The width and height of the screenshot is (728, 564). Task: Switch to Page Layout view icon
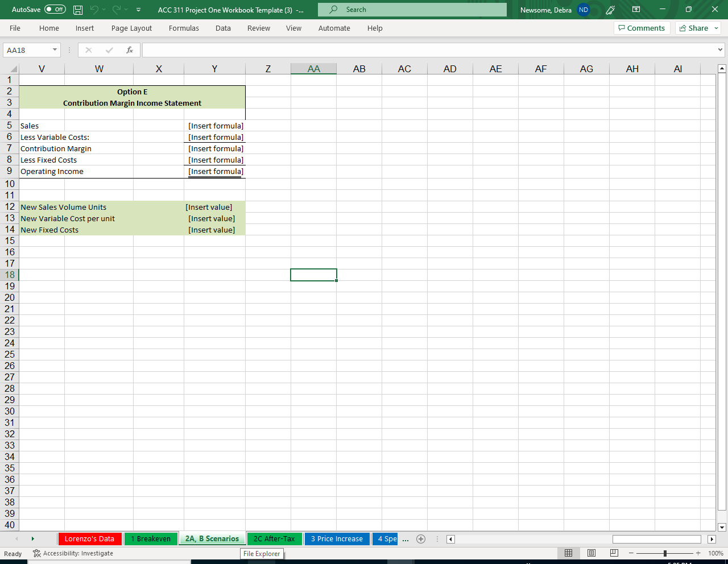pyautogui.click(x=591, y=553)
